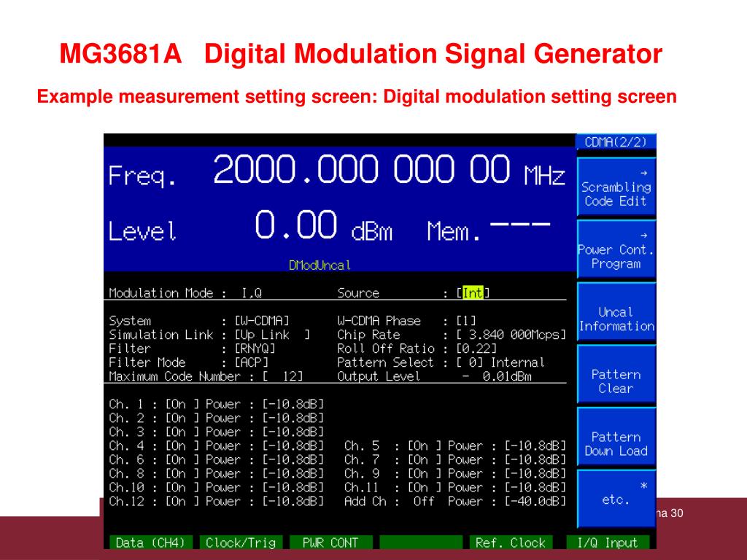Toggle the Ch.11 [On] state
This screenshot has width=747, height=560.
pyautogui.click(x=425, y=487)
